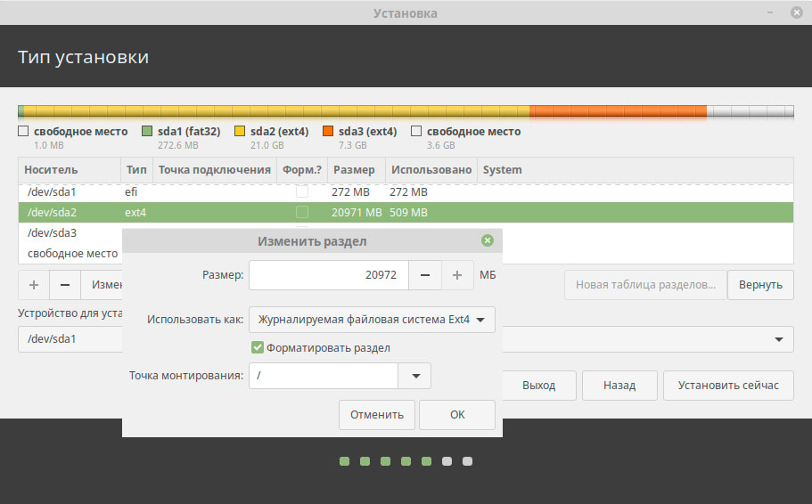Viewport: 812px width, 504px height.
Task: Click the Вернуть button
Action: [760, 285]
